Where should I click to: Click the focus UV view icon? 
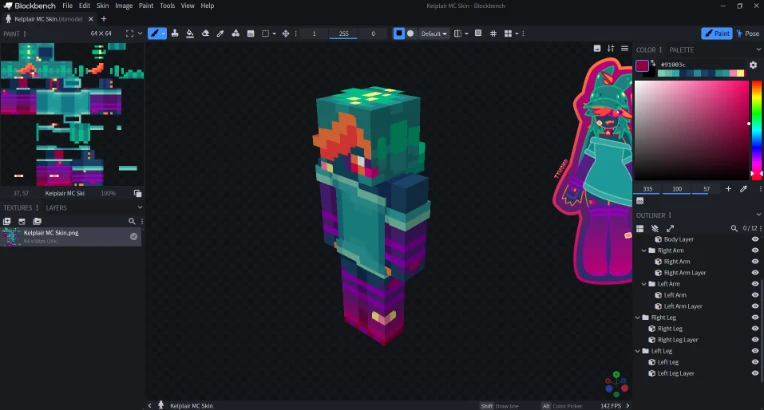(x=129, y=34)
